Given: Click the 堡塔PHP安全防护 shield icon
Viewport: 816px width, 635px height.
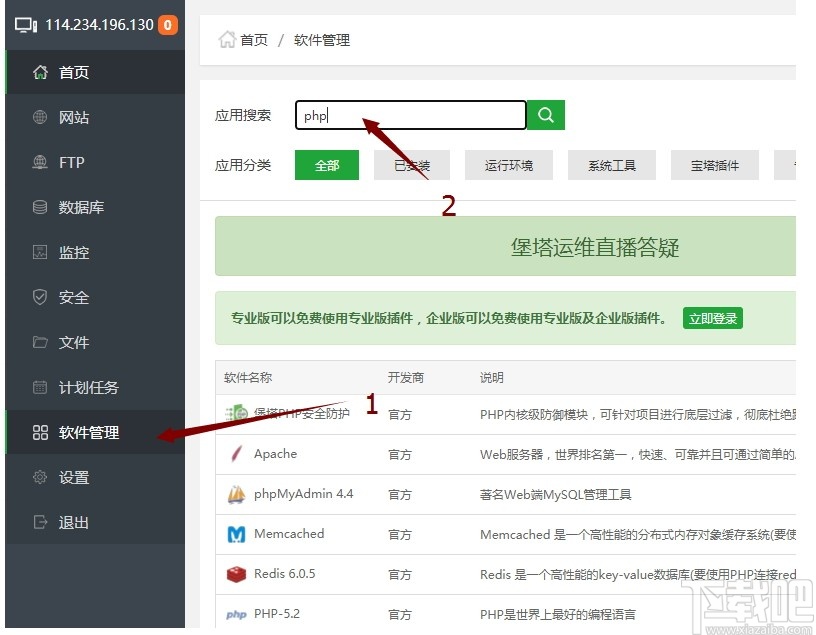Looking at the screenshot, I should point(236,412).
